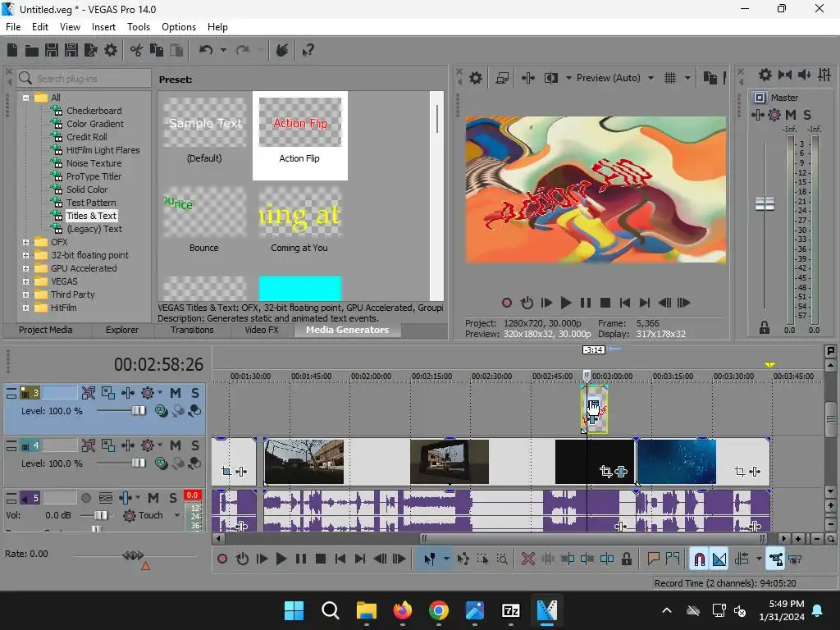
Task: Expand the OFX plug-in folder
Action: click(25, 242)
